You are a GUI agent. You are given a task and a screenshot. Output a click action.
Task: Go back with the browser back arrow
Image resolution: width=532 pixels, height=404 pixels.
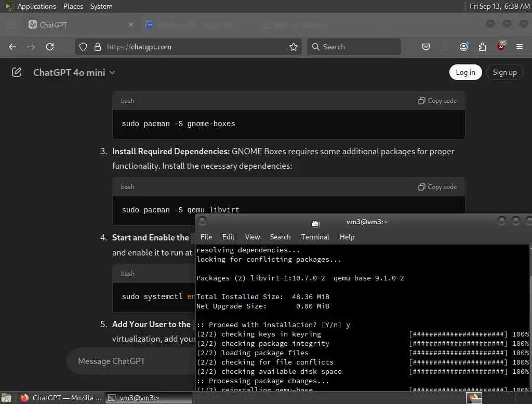pyautogui.click(x=12, y=47)
